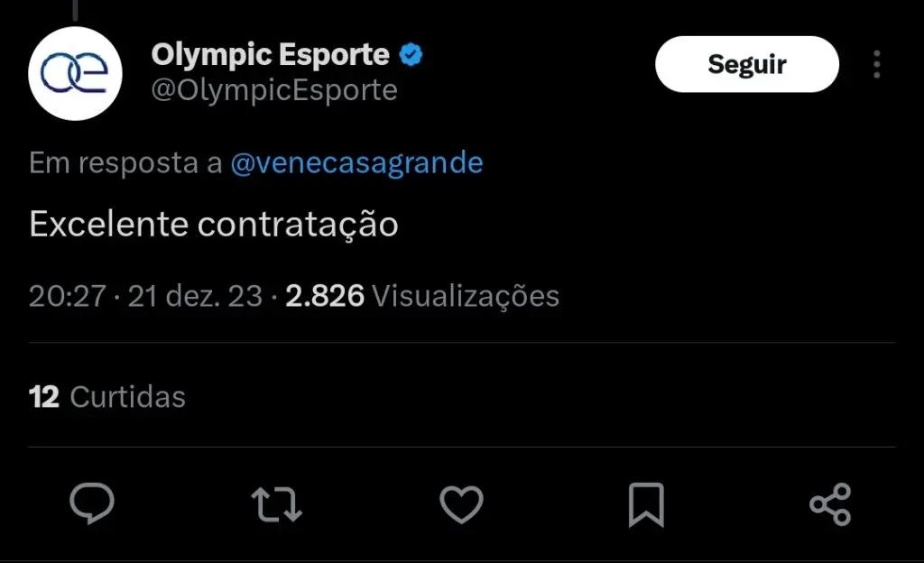This screenshot has width=924, height=563.
Task: Open the share icon options
Action: coord(830,504)
